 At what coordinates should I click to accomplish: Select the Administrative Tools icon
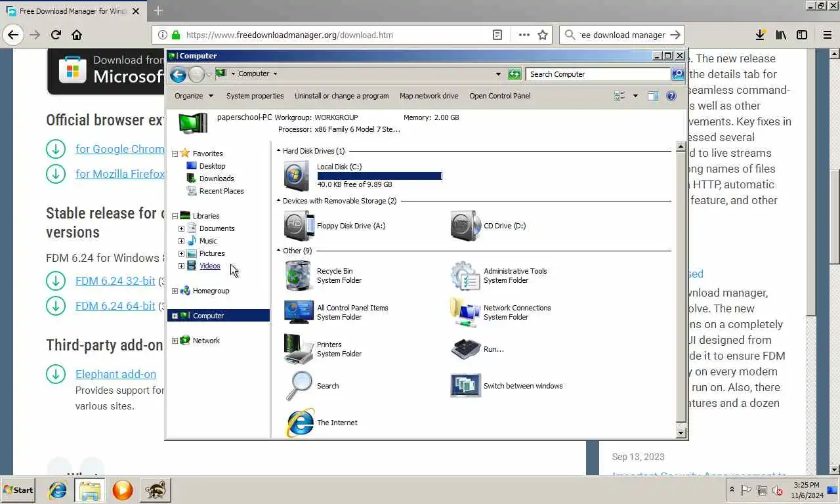click(x=465, y=275)
